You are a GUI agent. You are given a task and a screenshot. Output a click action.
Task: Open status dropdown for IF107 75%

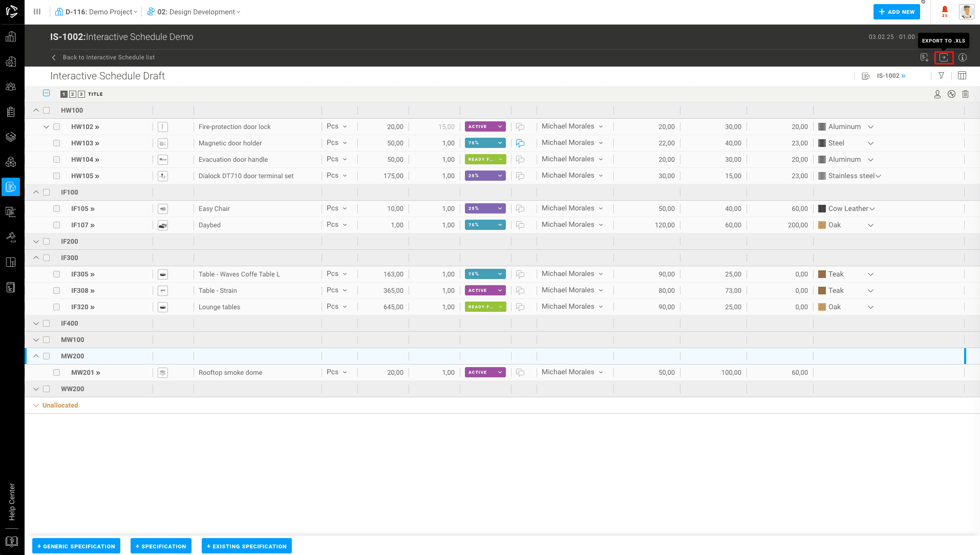[485, 225]
